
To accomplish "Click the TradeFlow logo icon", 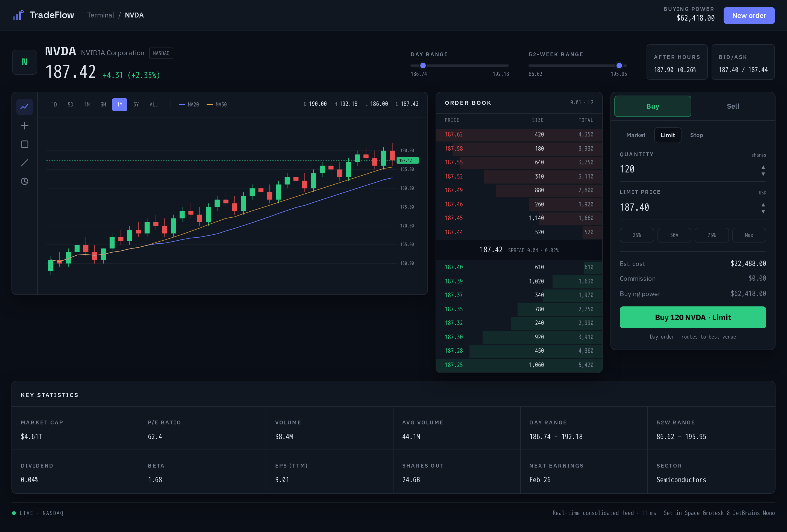I will coord(18,15).
